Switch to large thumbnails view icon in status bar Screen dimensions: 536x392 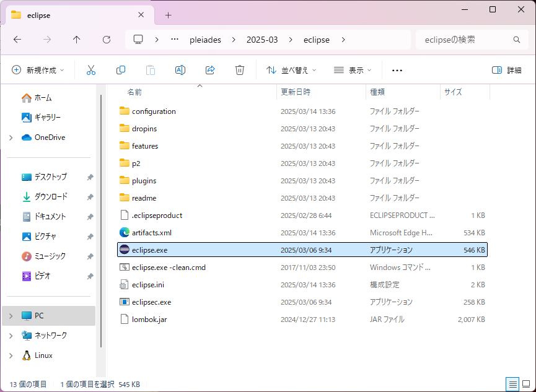[x=527, y=385]
